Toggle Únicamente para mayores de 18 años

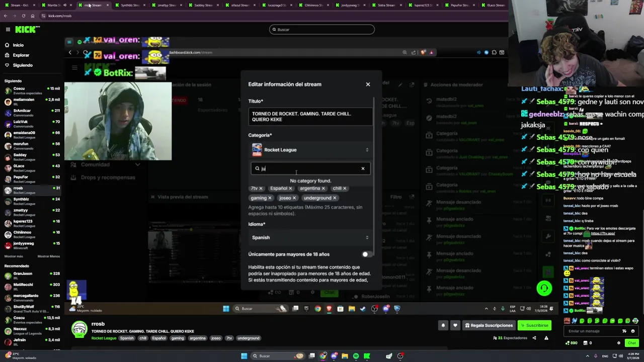[x=367, y=254]
